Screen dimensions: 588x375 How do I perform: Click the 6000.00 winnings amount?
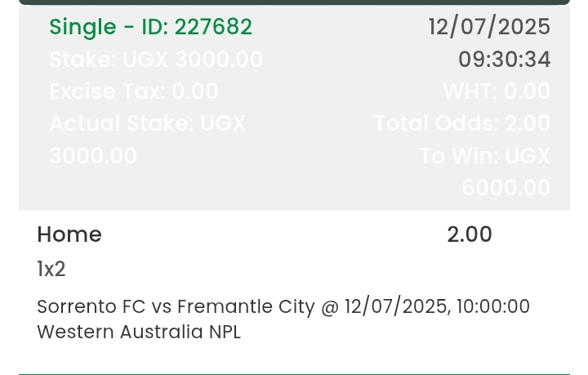pos(506,188)
